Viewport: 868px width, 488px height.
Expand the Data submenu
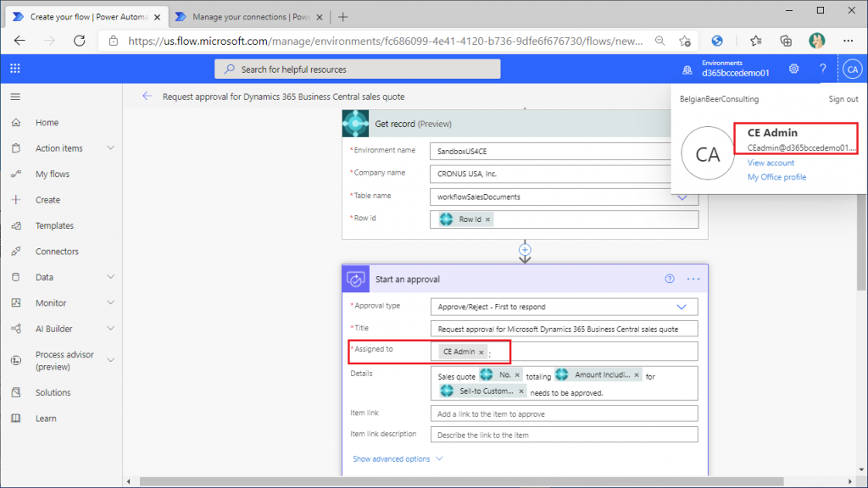click(111, 277)
